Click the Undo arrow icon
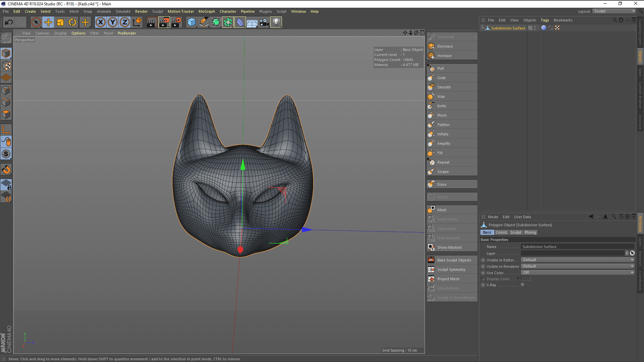The height and width of the screenshot is (362, 644). tap(9, 22)
